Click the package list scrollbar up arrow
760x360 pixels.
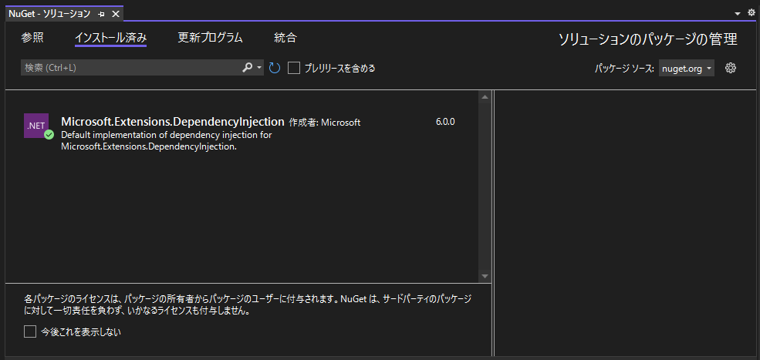[x=484, y=97]
